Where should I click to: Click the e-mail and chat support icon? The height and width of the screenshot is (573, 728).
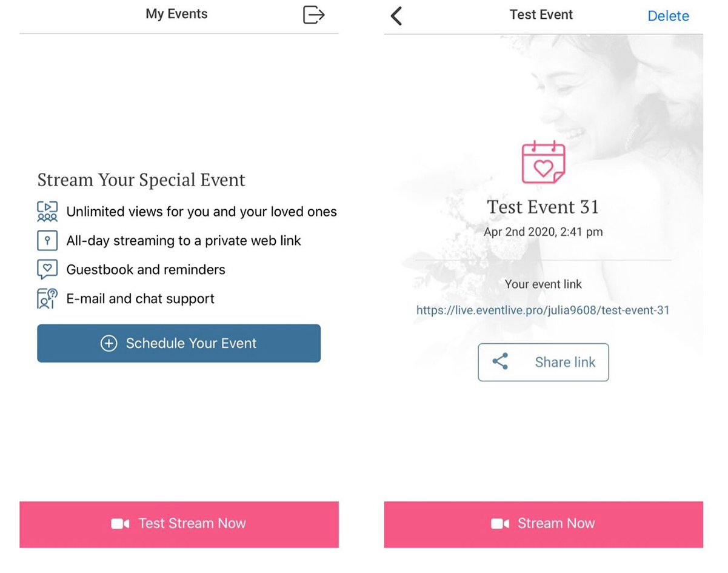[x=47, y=299]
